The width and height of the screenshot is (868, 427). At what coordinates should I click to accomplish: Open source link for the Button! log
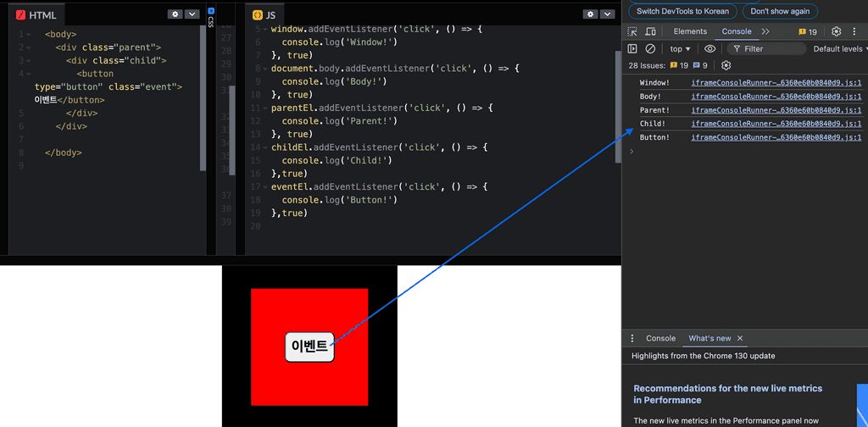point(776,137)
